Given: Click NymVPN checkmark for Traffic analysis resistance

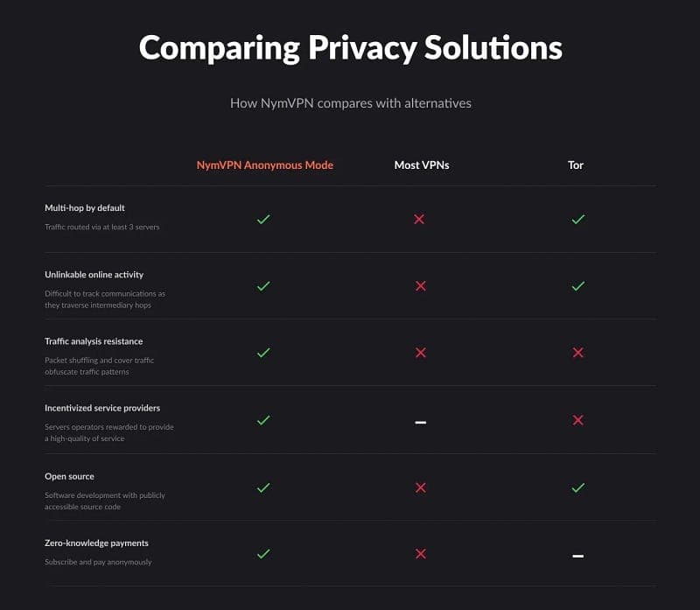Looking at the screenshot, I should click(263, 353).
